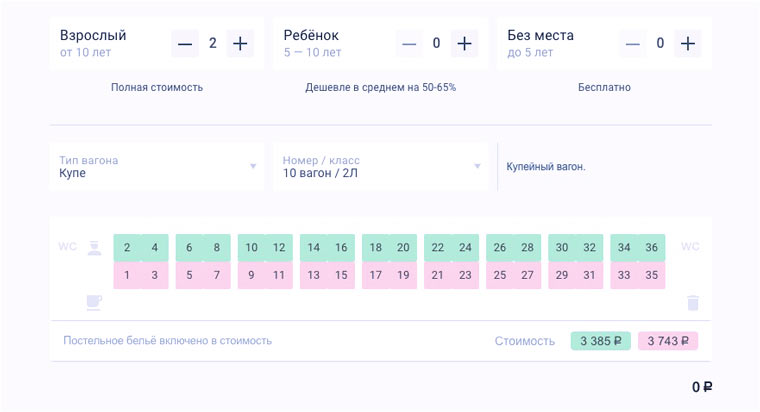Pick upper berth seat 36
The image size is (760, 412).
point(652,248)
